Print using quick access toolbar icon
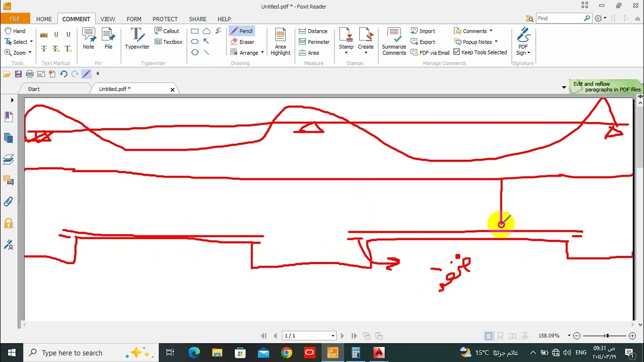Screen dimensions: 644x362 coord(30,74)
